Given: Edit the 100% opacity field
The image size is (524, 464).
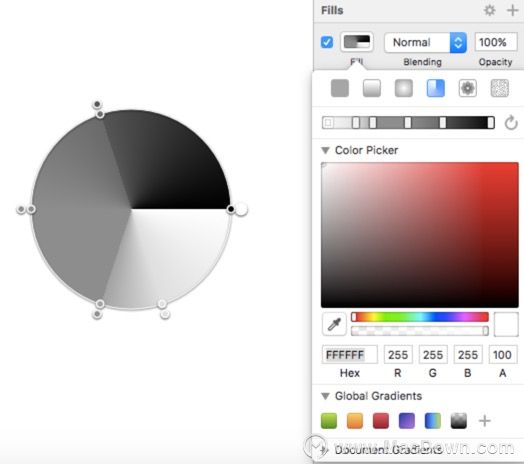Looking at the screenshot, I should tap(496, 42).
